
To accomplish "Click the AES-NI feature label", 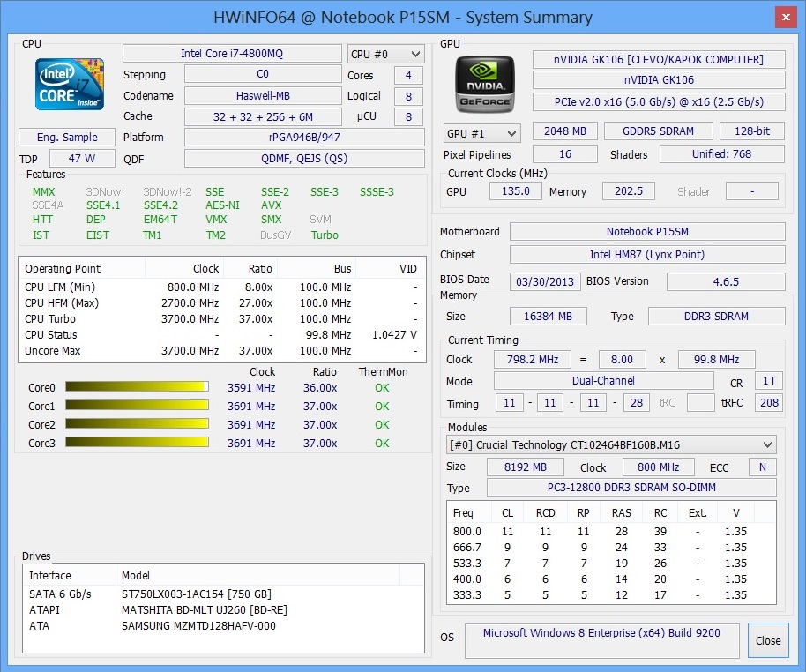I will [222, 205].
